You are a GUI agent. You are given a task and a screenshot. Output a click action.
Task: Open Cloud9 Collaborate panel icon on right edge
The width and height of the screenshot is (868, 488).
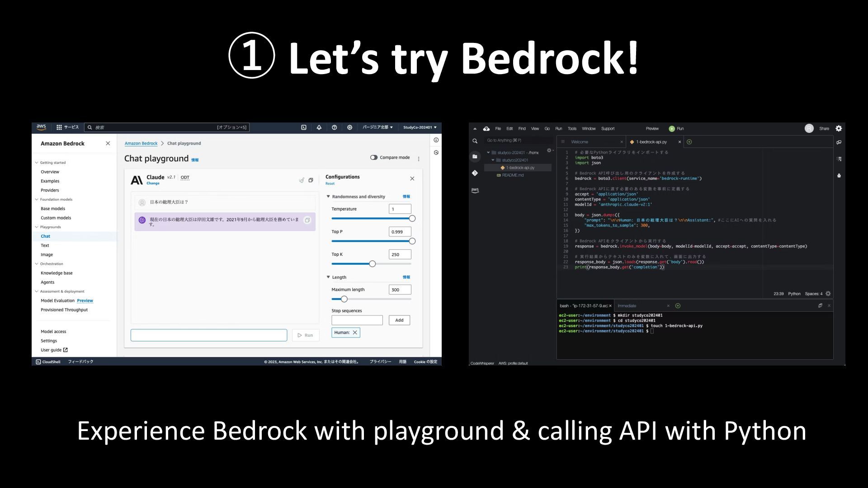839,142
